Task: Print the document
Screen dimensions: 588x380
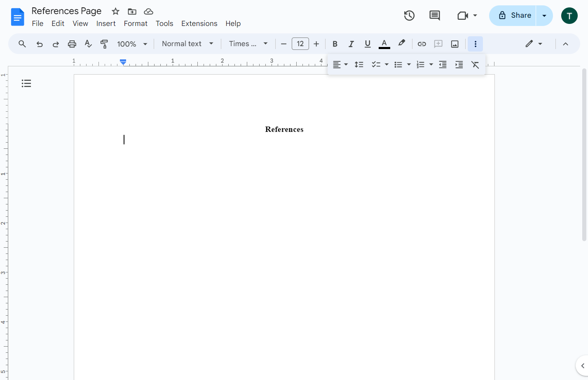Action: pyautogui.click(x=72, y=44)
